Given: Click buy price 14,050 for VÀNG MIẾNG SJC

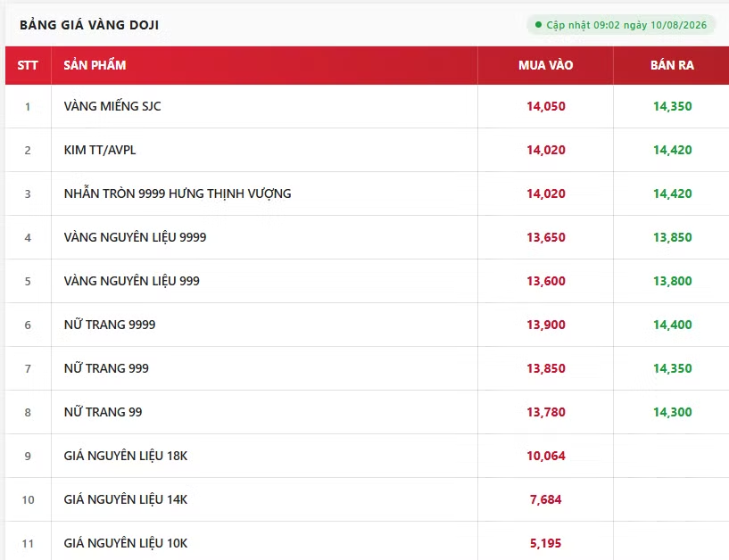Looking at the screenshot, I should (546, 106).
